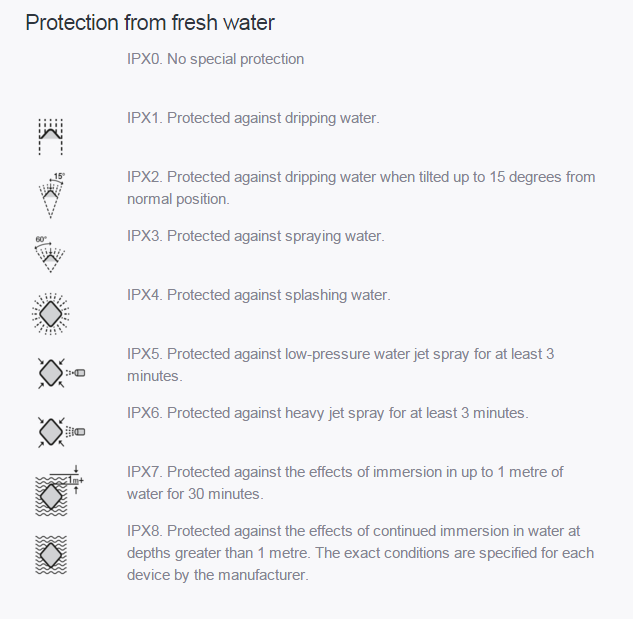Click the 1m depth marker on IPX7 icon
The height and width of the screenshot is (619, 633).
(73, 481)
